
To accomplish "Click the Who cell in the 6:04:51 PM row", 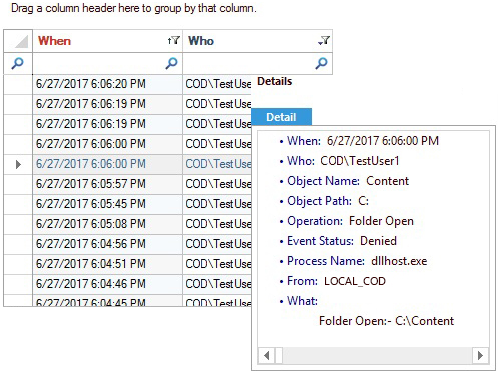I will (x=217, y=264).
